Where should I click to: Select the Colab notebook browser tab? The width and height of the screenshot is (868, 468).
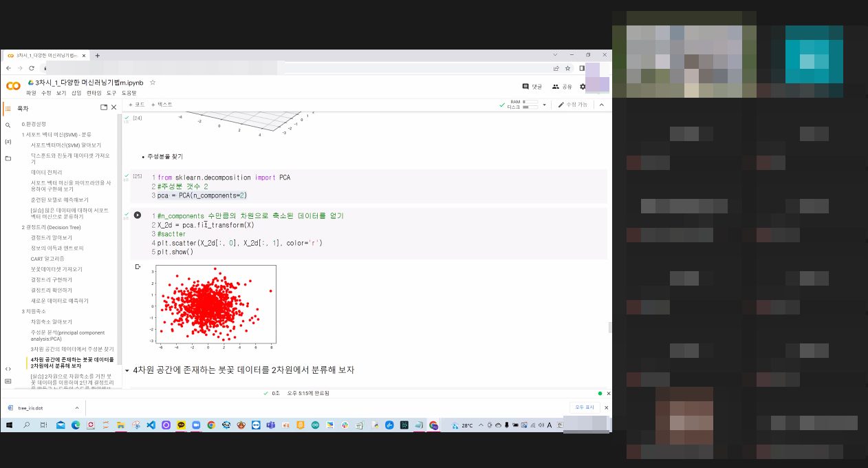point(45,55)
